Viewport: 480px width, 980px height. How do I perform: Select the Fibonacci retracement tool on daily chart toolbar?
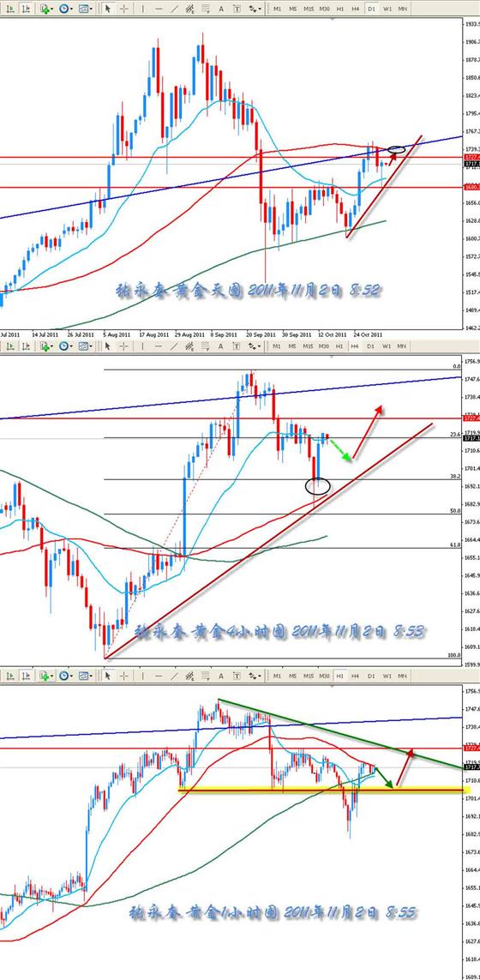(x=206, y=9)
